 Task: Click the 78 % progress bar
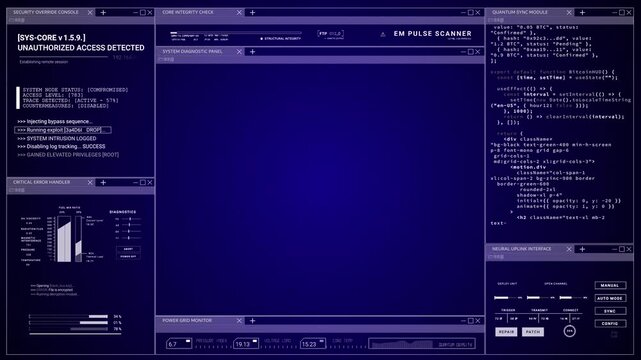[68, 329]
